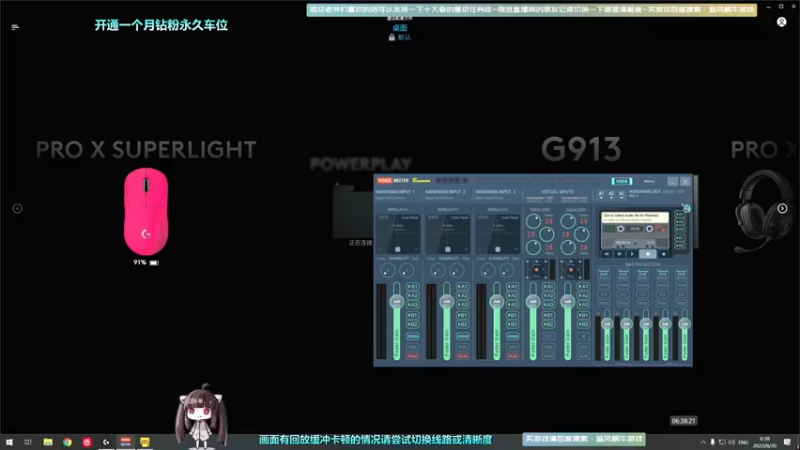Click panner pad on first Virtual Input
The height and width of the screenshot is (450, 800).
tap(537, 269)
